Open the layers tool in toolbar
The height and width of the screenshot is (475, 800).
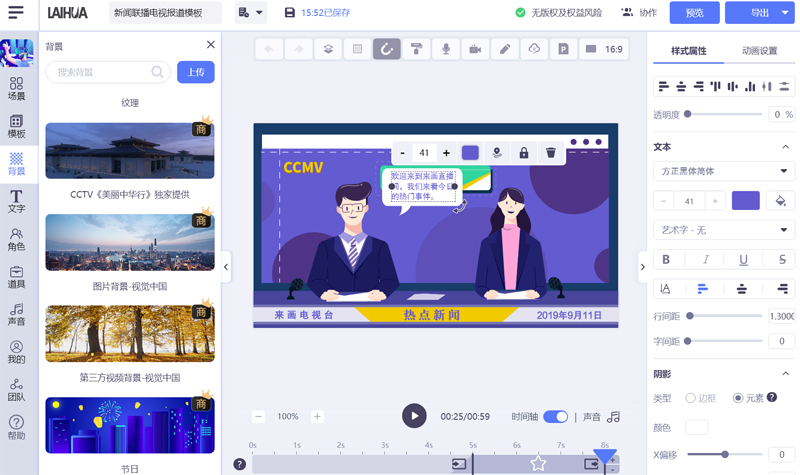[328, 49]
